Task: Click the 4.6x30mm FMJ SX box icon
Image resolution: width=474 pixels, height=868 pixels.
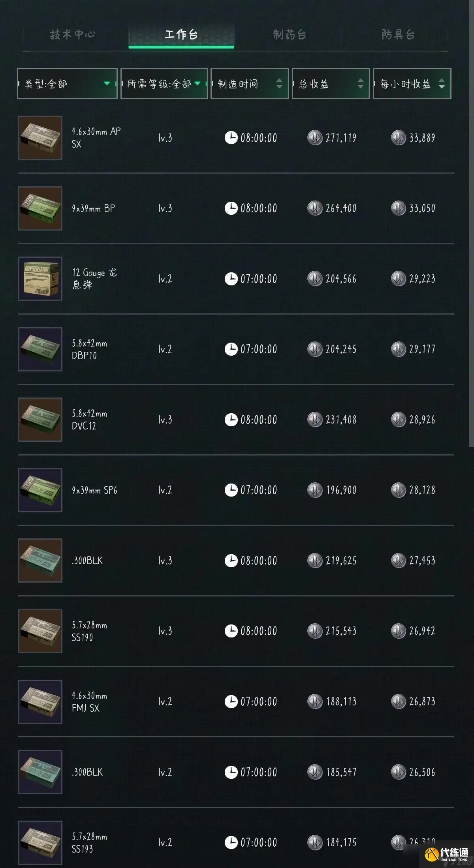Action: tap(40, 702)
